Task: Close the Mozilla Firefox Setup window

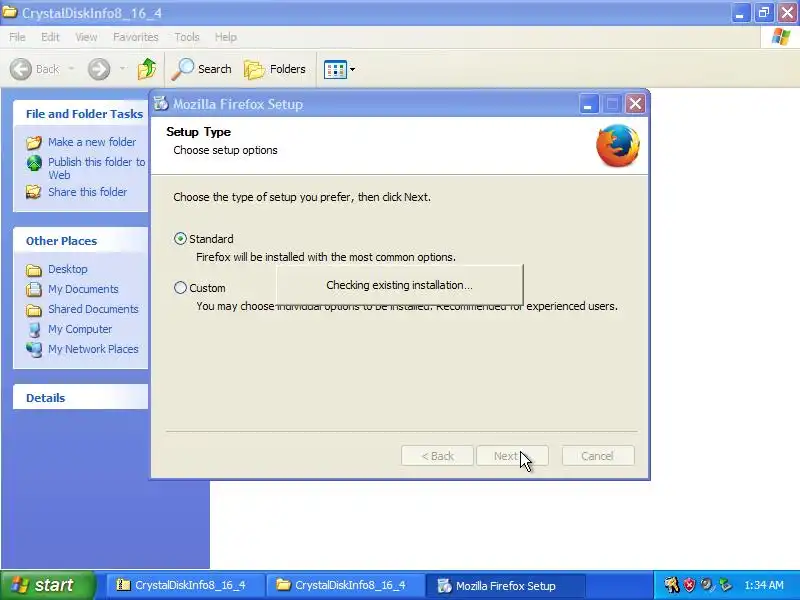Action: click(x=635, y=104)
